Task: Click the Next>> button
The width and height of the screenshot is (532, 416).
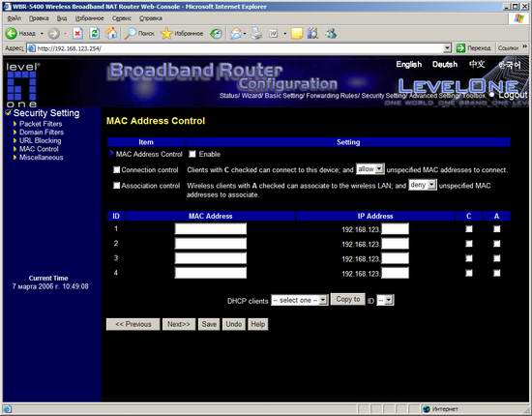Action: [x=179, y=324]
